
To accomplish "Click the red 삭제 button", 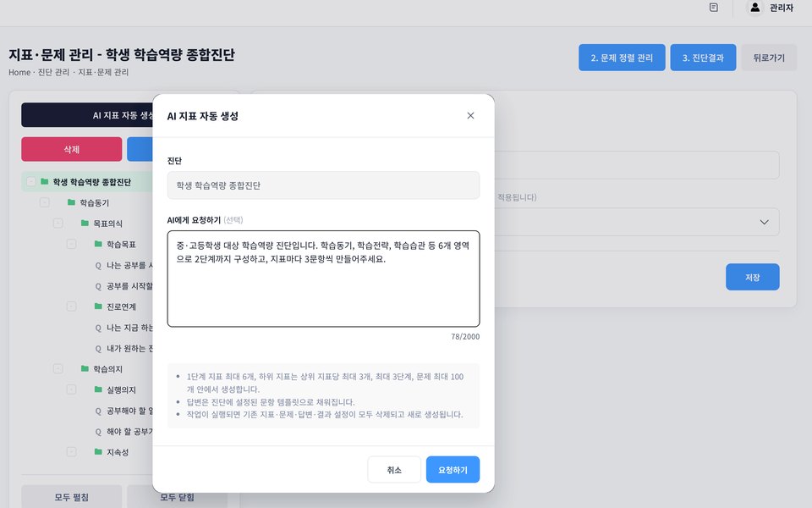I will click(71, 149).
